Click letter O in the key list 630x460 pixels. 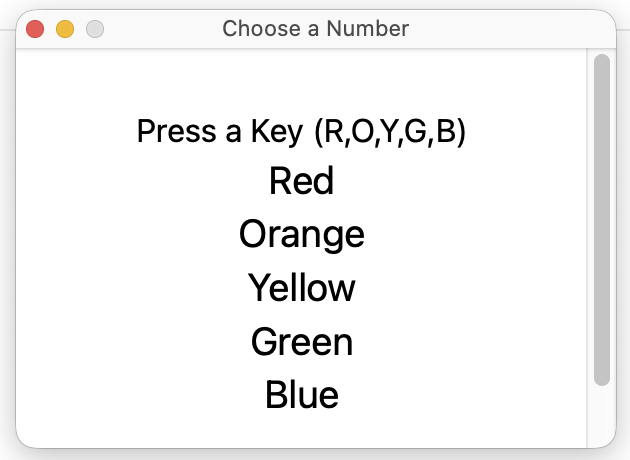click(356, 132)
